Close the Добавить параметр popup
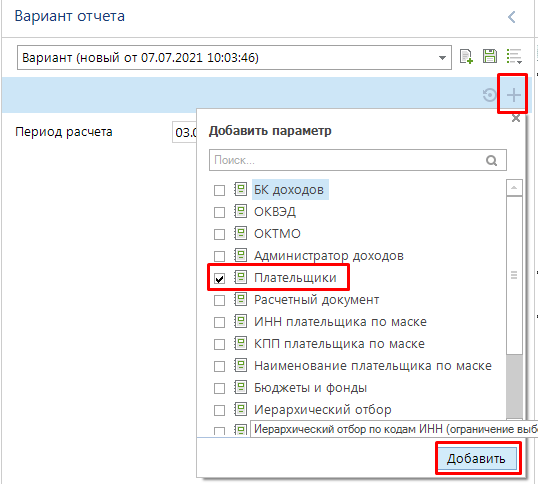 (x=516, y=119)
